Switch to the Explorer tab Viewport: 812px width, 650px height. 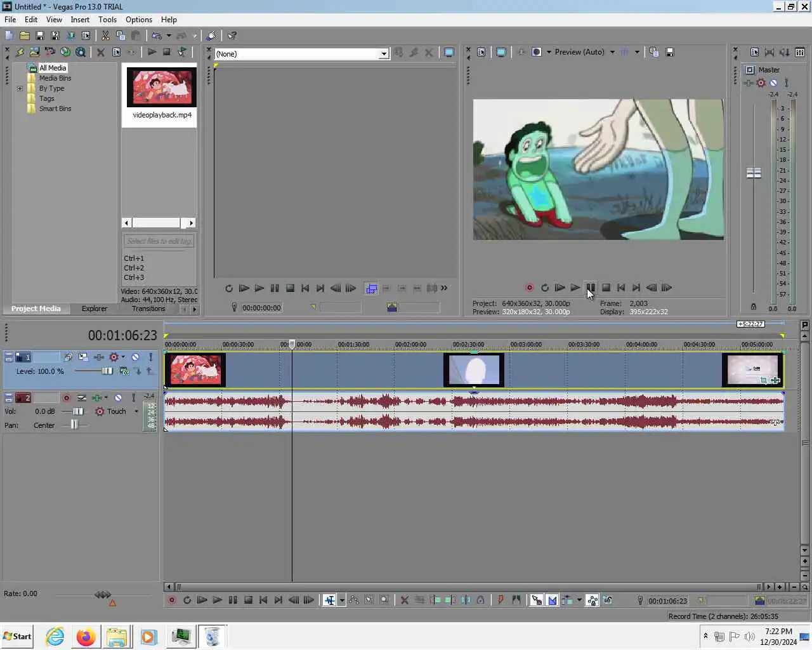(x=94, y=308)
